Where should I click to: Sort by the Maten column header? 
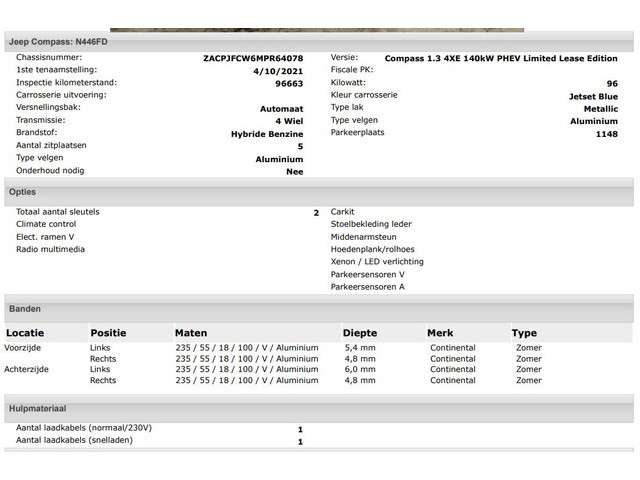pyautogui.click(x=191, y=333)
